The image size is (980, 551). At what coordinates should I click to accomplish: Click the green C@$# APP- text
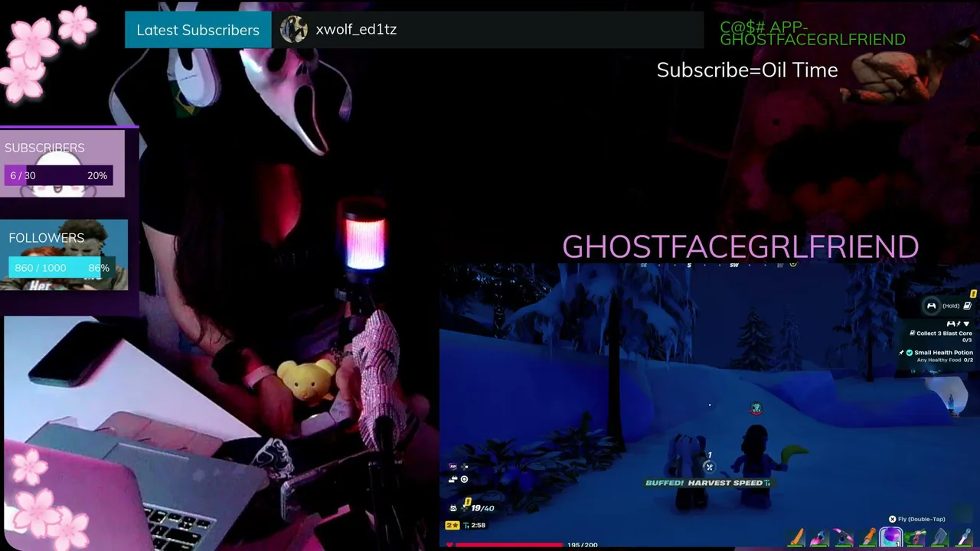coord(764,26)
